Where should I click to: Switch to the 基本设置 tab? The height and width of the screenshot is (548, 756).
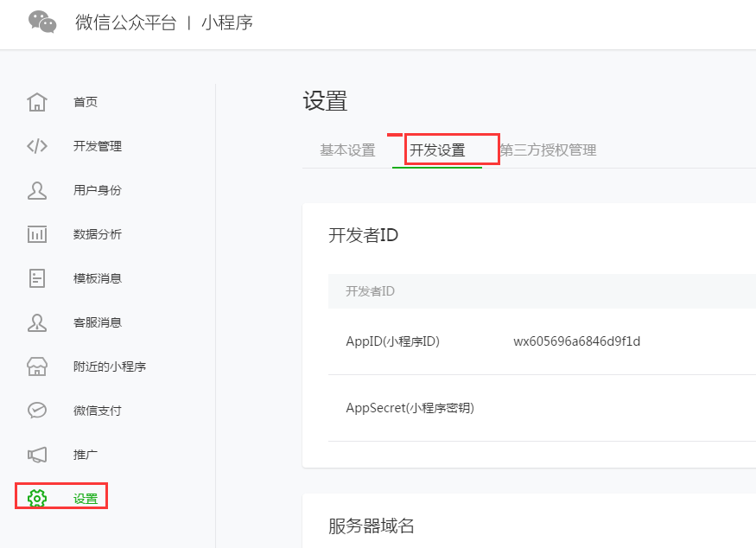coord(347,150)
